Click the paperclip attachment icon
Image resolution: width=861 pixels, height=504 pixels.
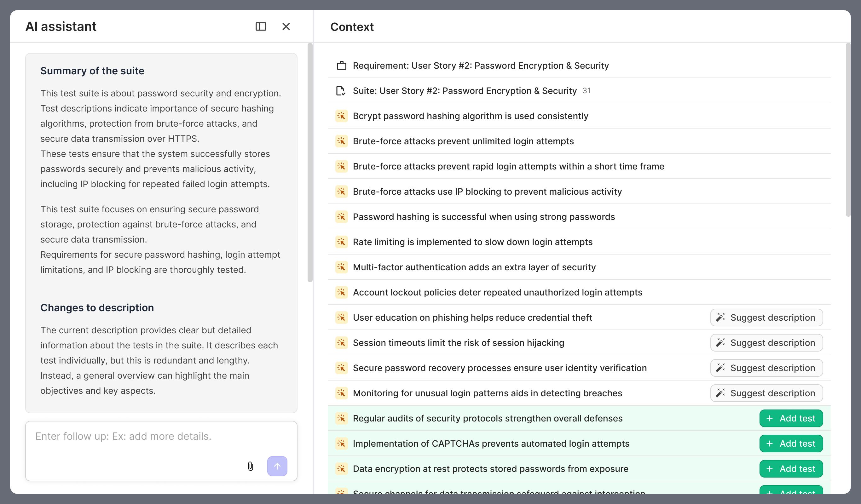[x=251, y=466]
